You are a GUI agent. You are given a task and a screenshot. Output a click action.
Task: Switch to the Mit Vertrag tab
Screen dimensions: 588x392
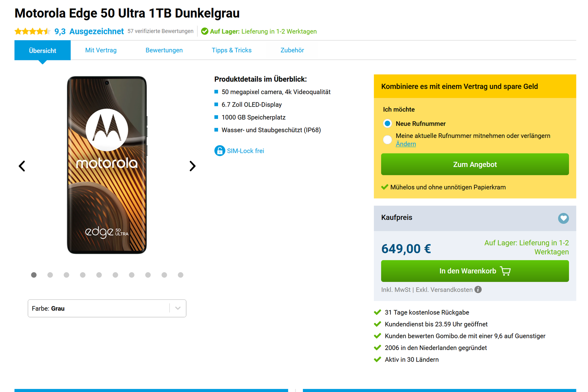(101, 50)
